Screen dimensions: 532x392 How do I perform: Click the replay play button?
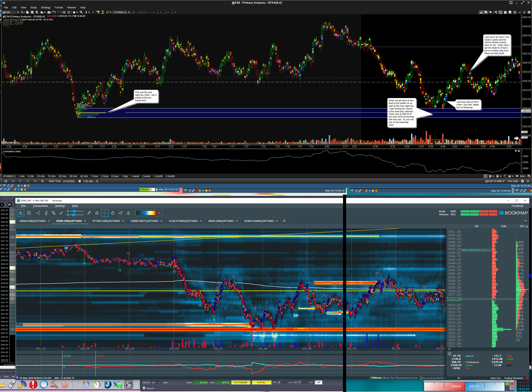coord(20,181)
